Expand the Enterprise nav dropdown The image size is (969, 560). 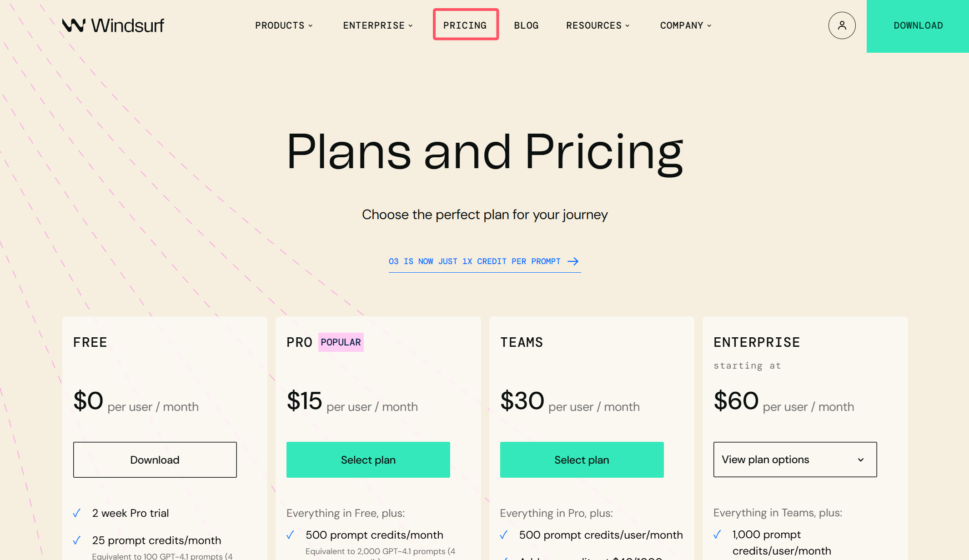point(378,25)
